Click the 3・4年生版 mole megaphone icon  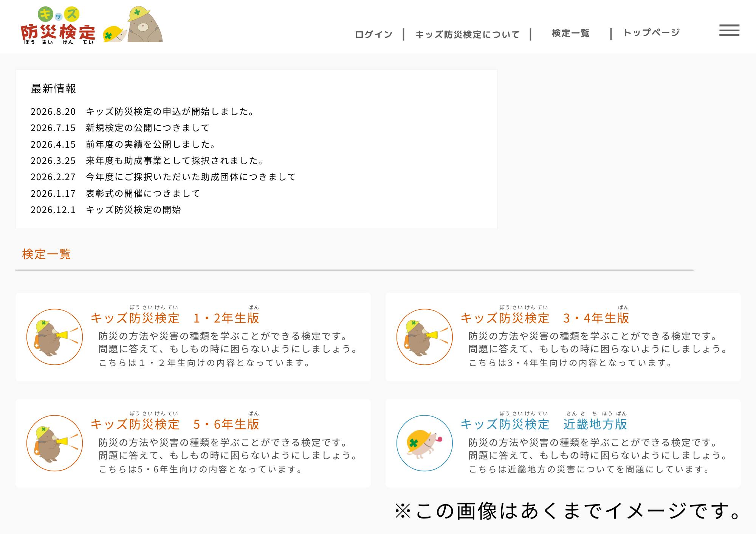pos(424,337)
